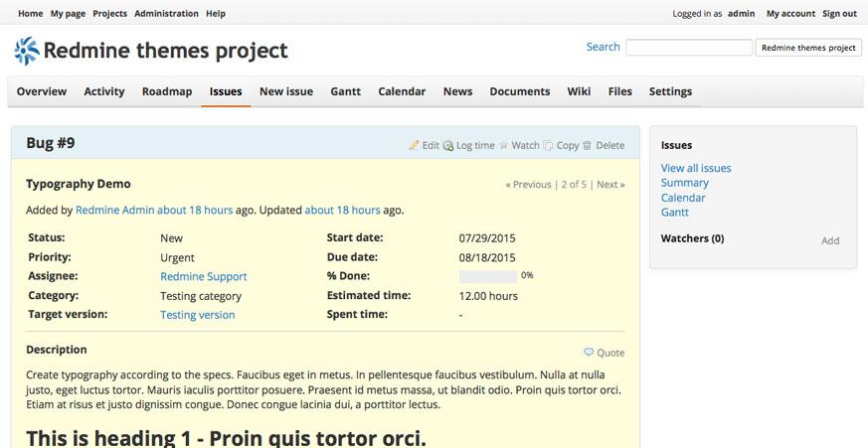Image resolution: width=868 pixels, height=448 pixels.
Task: Click View all issues in sidebar
Action: [695, 168]
